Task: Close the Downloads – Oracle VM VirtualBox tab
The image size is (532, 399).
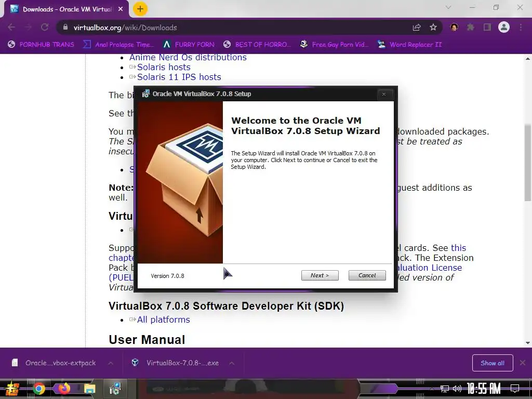Action: point(121,9)
